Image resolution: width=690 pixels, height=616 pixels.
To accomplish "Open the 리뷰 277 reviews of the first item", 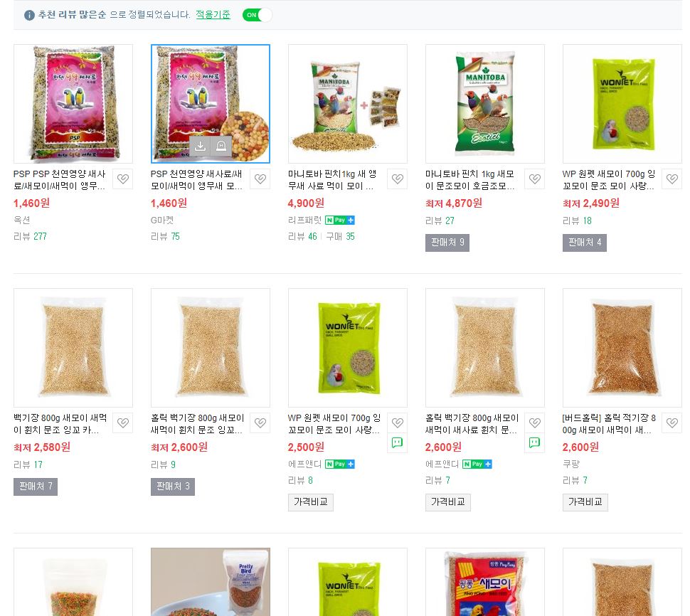I will [30, 237].
